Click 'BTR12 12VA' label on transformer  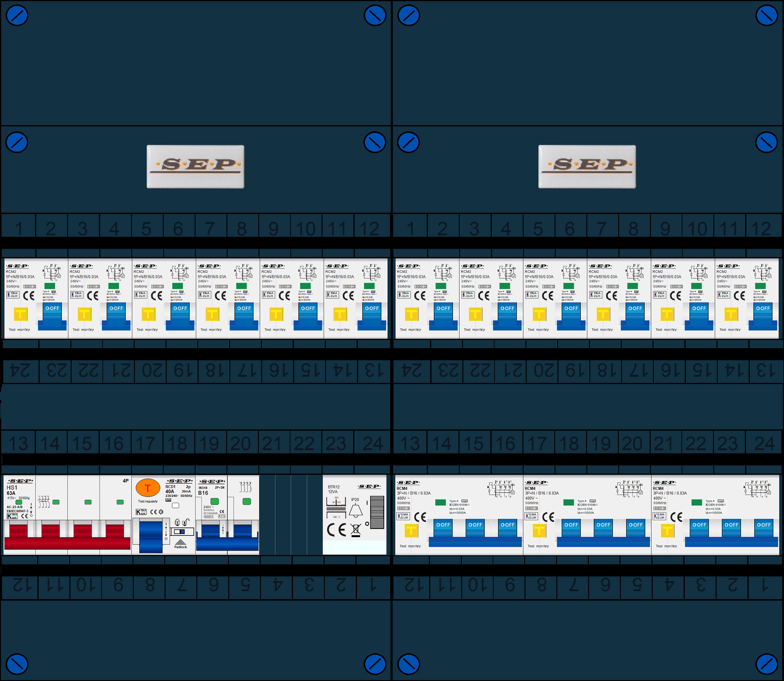[x=334, y=489]
